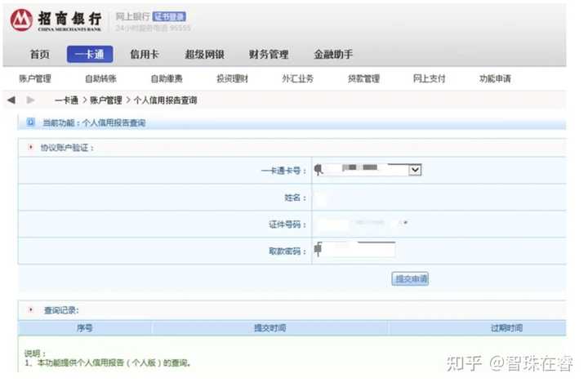Click the 姓名 label
This screenshot has width=588, height=387.
(296, 198)
